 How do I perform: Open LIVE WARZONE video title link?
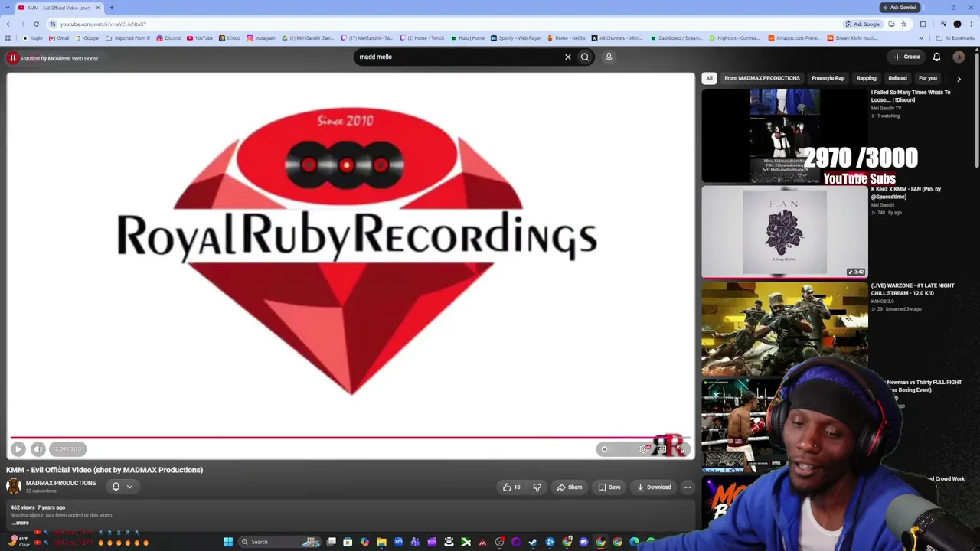tap(913, 289)
